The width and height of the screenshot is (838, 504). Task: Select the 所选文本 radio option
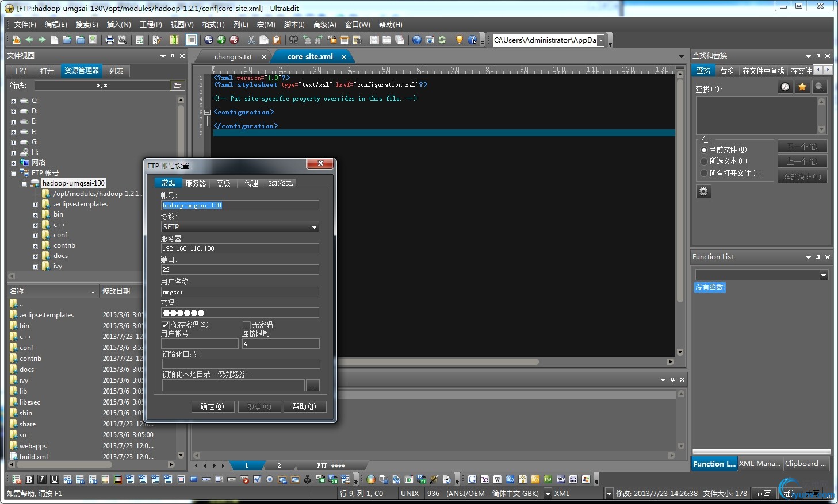[x=704, y=161]
